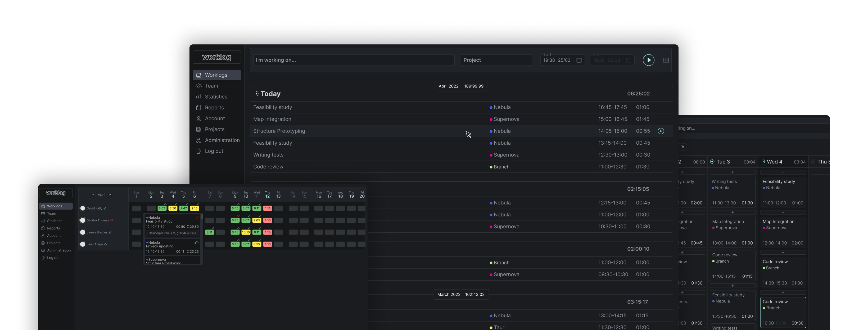This screenshot has width=868, height=330.
Task: Click the Start time 19:38 25/03 field
Action: [562, 60]
